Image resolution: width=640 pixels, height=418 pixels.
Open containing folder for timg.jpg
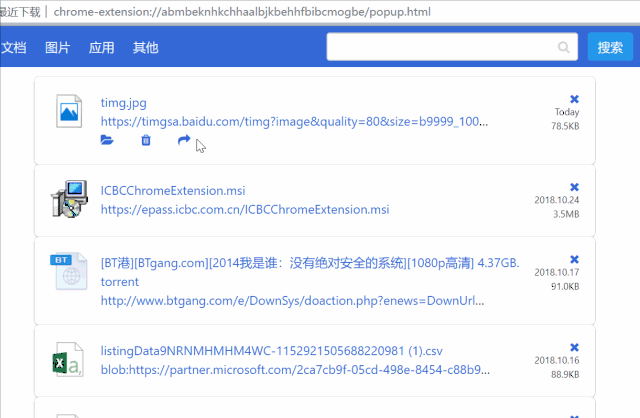tap(107, 140)
